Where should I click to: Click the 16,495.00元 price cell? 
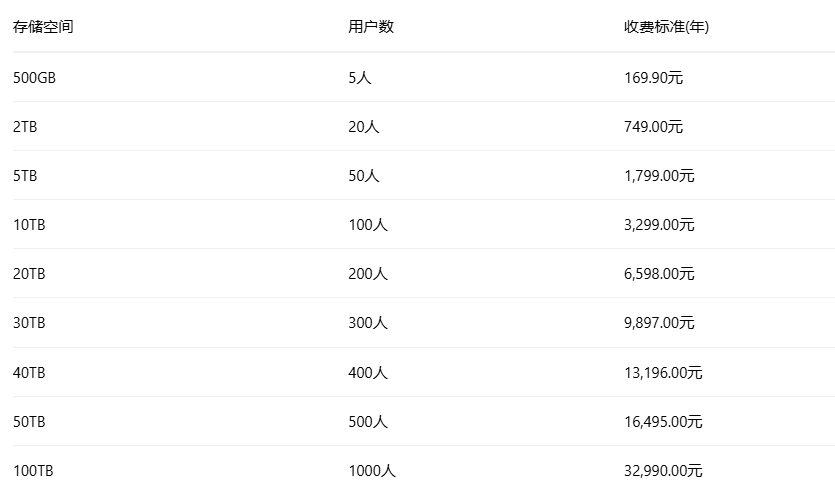coord(663,422)
